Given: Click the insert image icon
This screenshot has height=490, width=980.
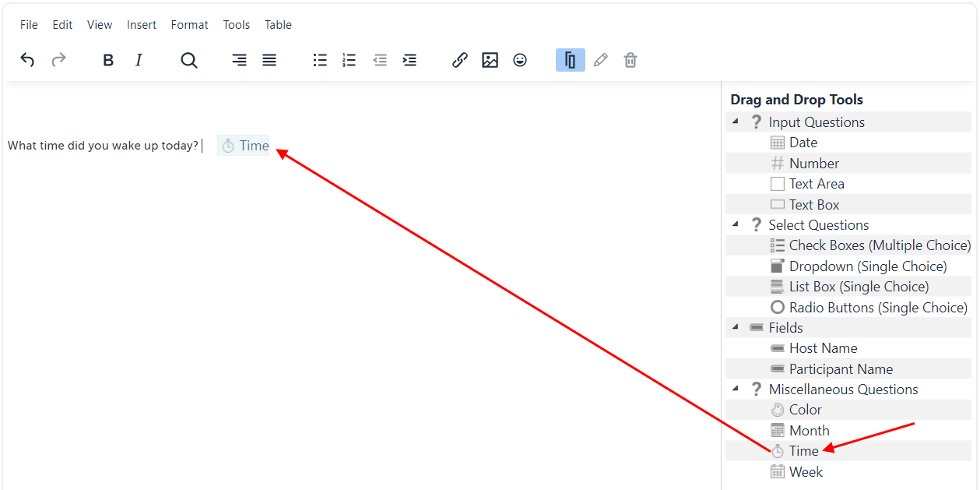Looking at the screenshot, I should (490, 60).
